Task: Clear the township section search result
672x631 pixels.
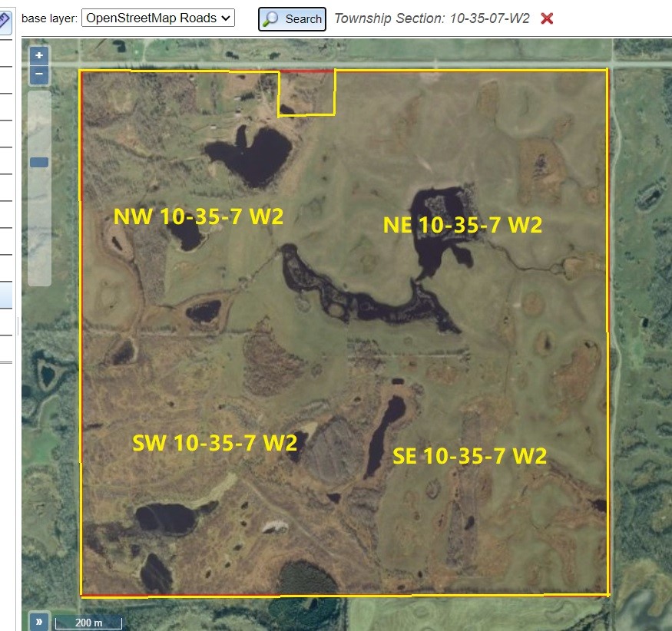Action: click(x=547, y=18)
